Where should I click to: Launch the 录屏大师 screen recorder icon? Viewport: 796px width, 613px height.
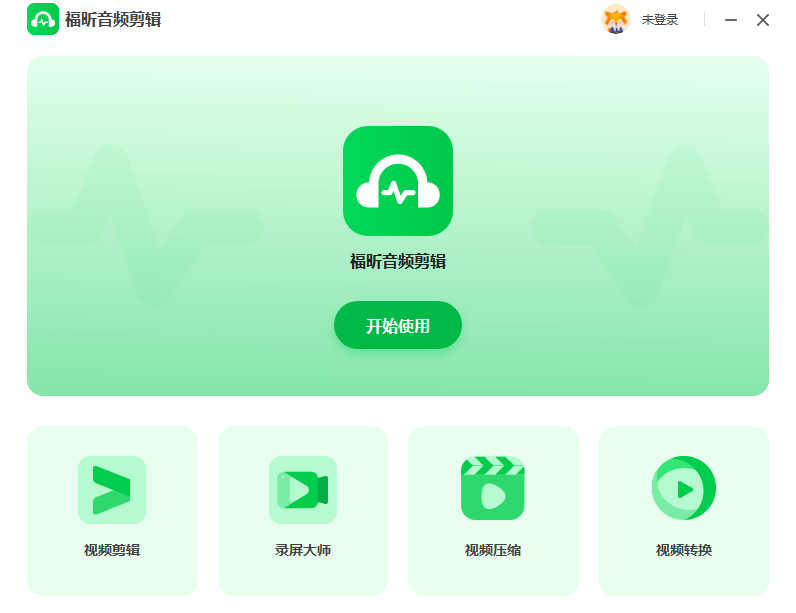[303, 490]
